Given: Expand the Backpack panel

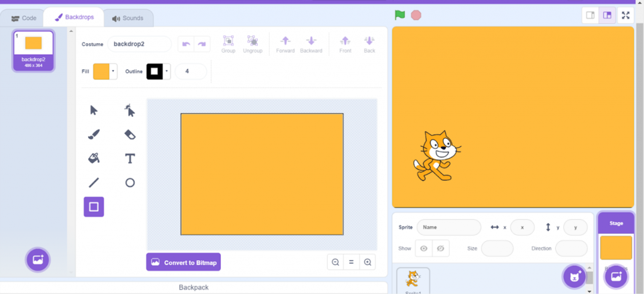Looking at the screenshot, I should [x=194, y=287].
